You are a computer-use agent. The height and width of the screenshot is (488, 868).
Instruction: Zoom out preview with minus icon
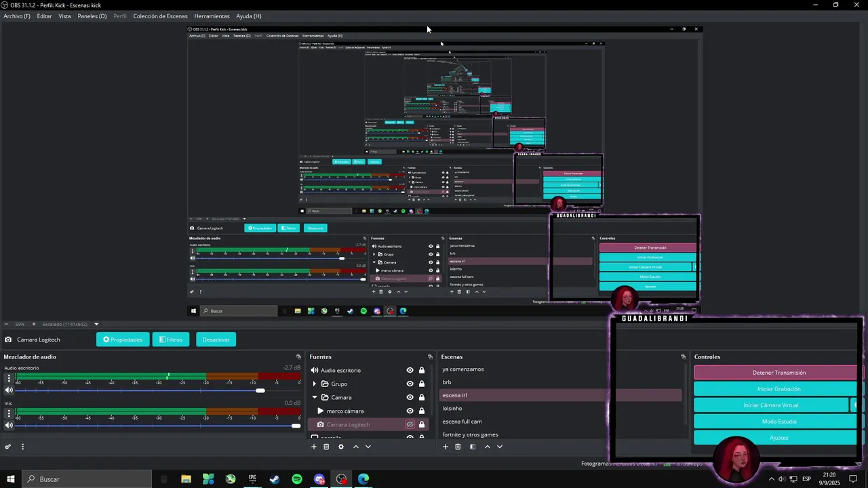[6, 324]
